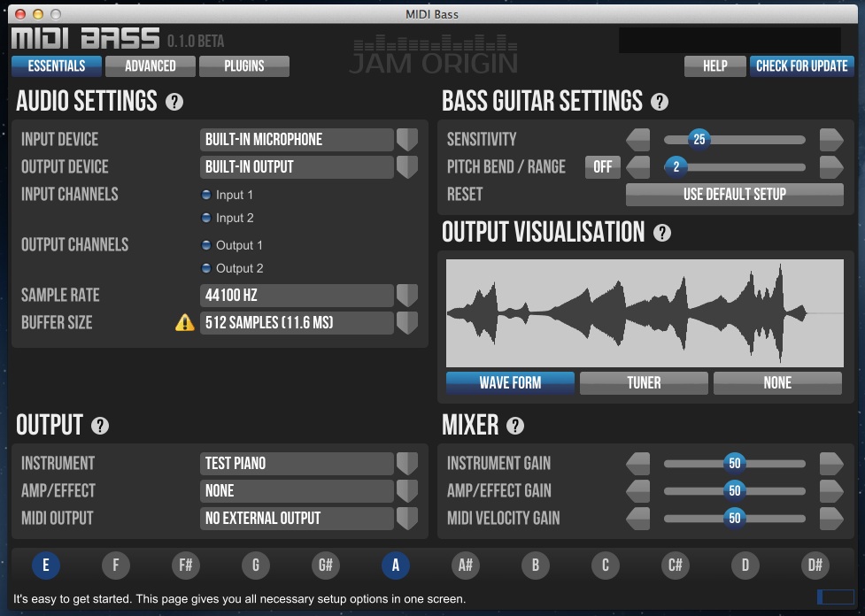This screenshot has width=865, height=616.
Task: Open Output section help icon
Action: [100, 426]
